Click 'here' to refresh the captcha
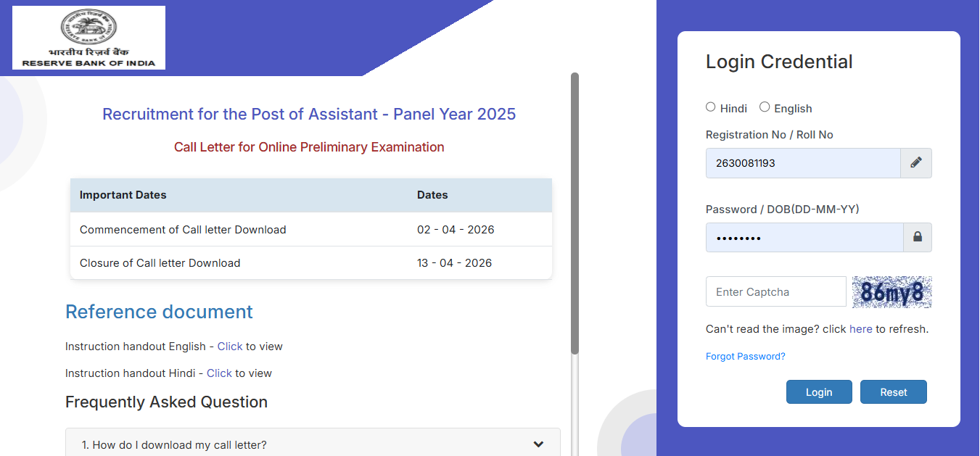 860,328
